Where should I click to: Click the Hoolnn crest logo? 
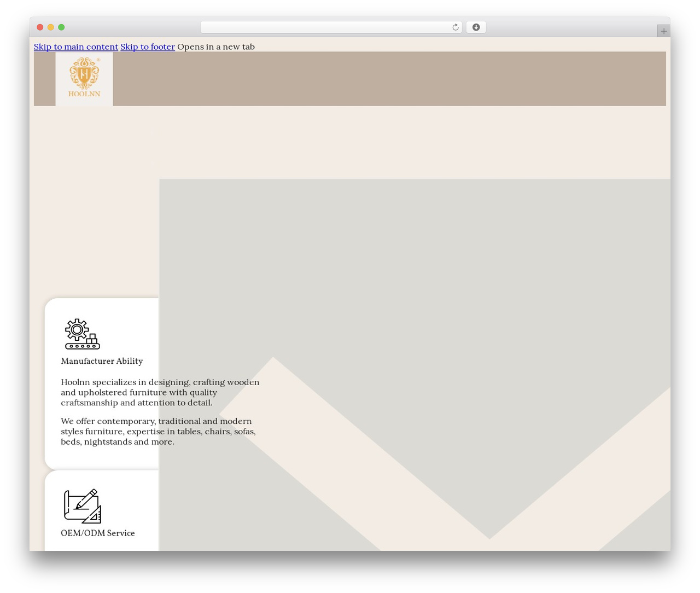(84, 79)
